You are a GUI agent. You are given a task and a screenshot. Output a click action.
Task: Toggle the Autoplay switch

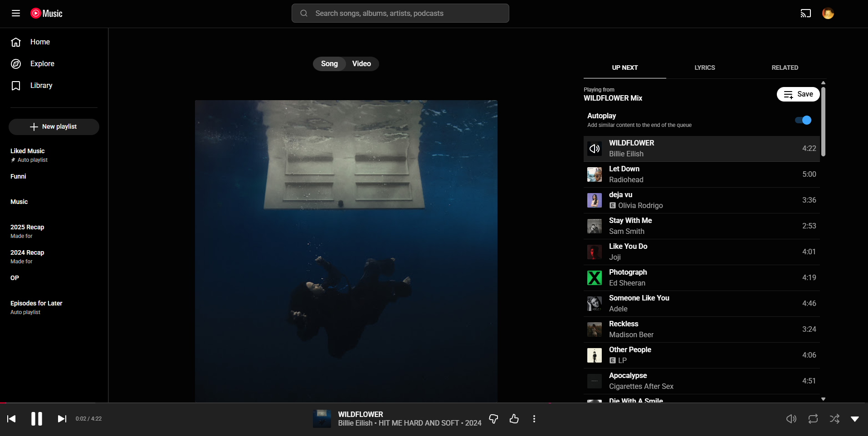click(x=803, y=120)
